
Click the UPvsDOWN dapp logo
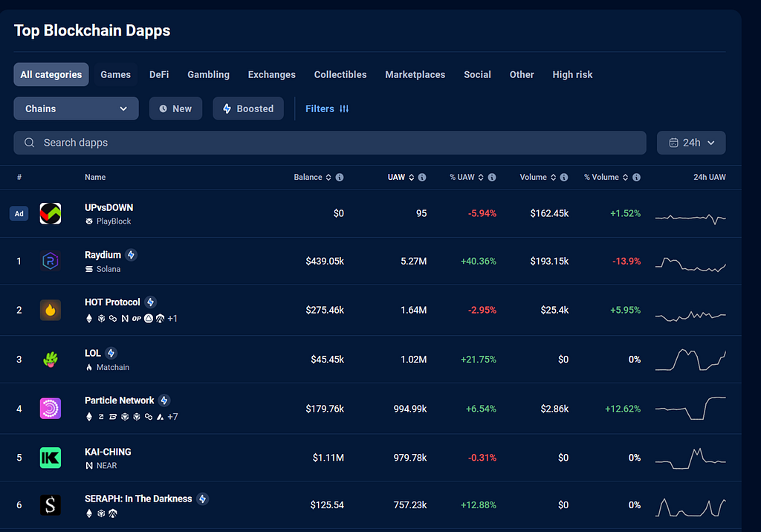click(x=51, y=213)
